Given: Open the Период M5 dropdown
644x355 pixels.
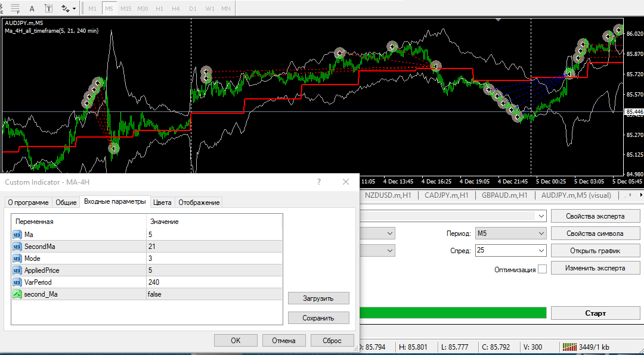Looking at the screenshot, I should (x=510, y=233).
